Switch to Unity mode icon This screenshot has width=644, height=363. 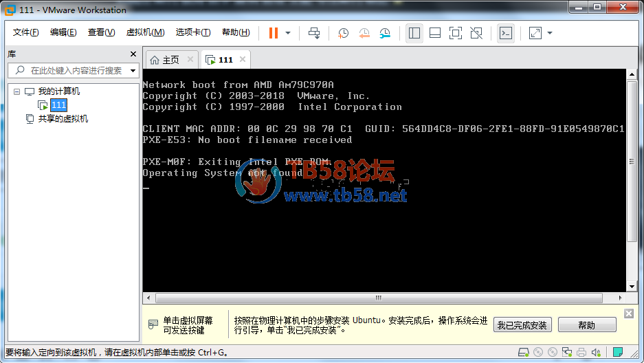pos(476,33)
